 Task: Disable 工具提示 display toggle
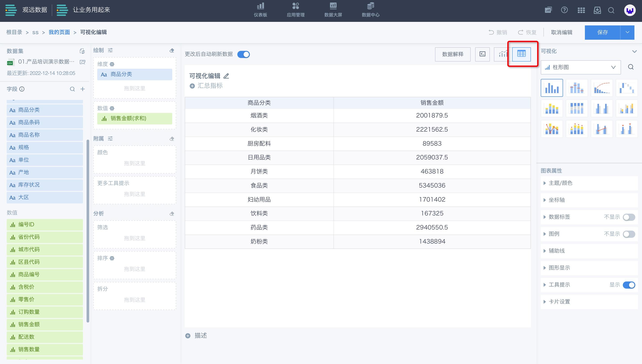[x=629, y=285]
